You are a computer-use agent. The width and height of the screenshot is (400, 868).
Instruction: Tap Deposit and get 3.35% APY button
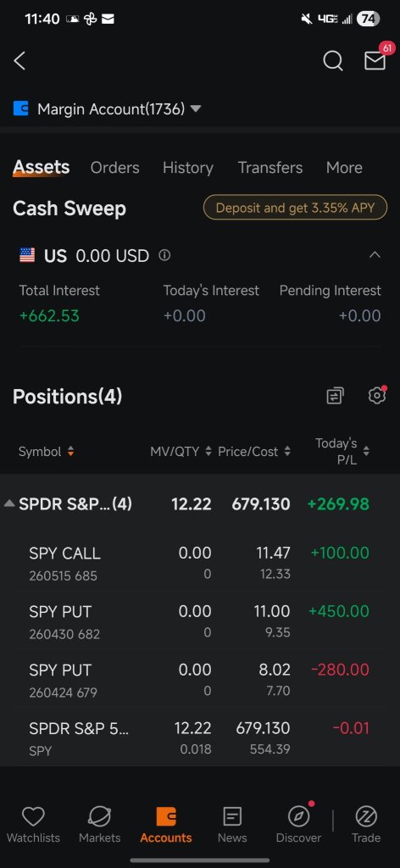(x=296, y=209)
